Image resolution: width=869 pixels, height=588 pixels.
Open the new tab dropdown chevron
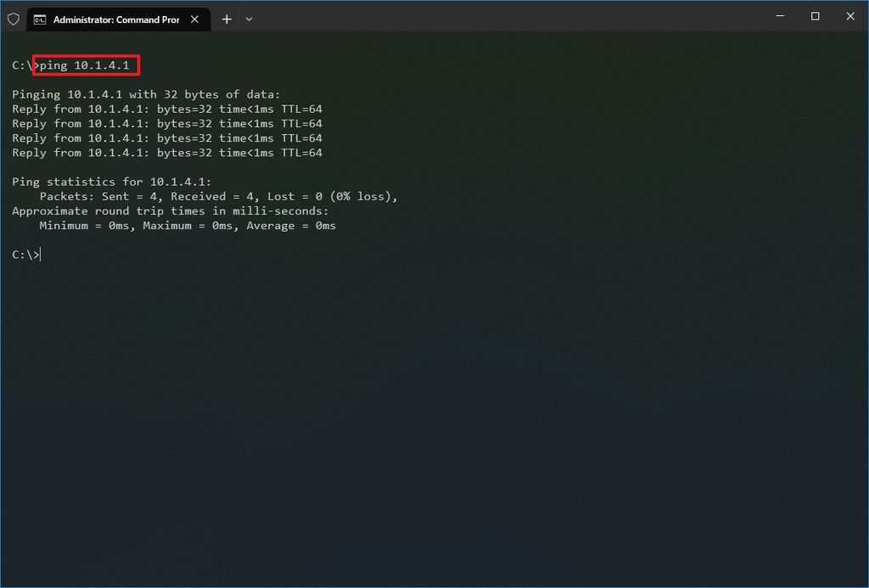tap(249, 19)
